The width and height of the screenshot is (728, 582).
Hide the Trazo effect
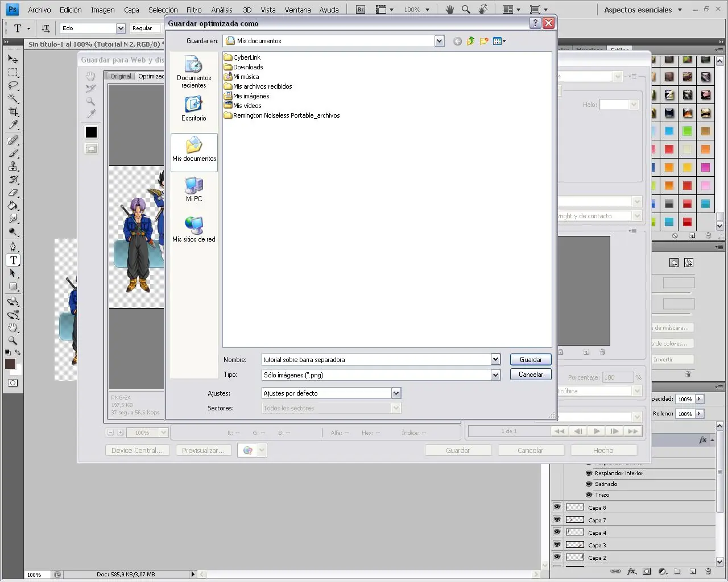(x=589, y=494)
